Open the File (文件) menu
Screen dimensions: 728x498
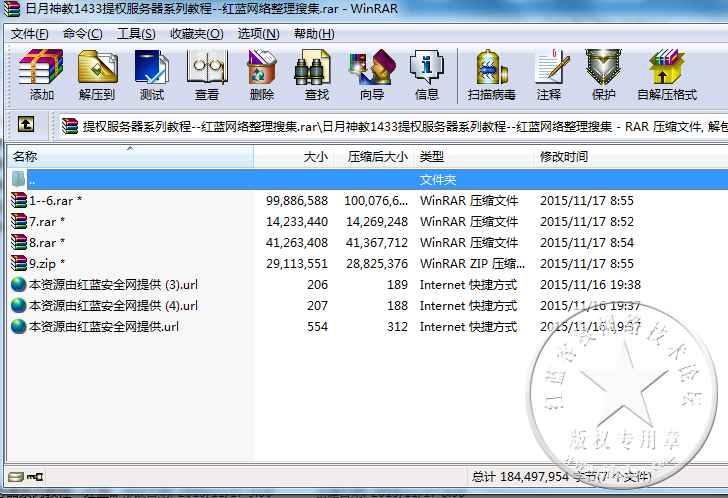tap(29, 34)
